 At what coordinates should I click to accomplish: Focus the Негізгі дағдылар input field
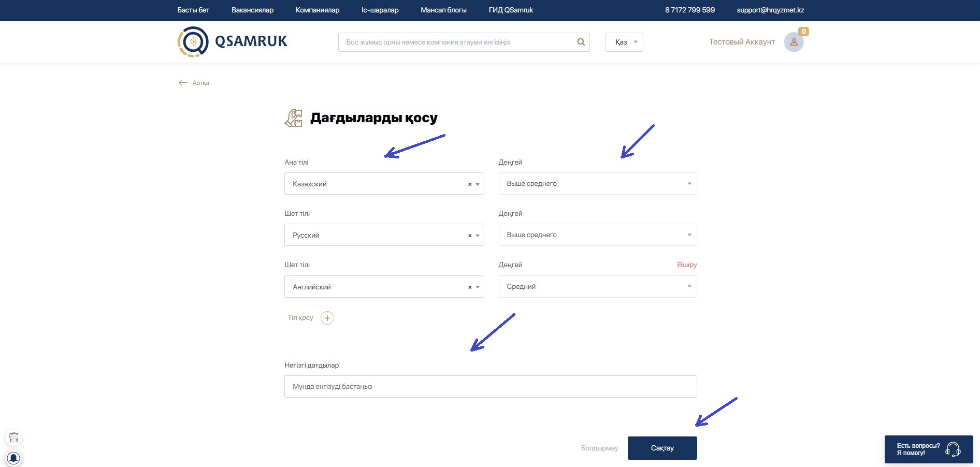[490, 387]
